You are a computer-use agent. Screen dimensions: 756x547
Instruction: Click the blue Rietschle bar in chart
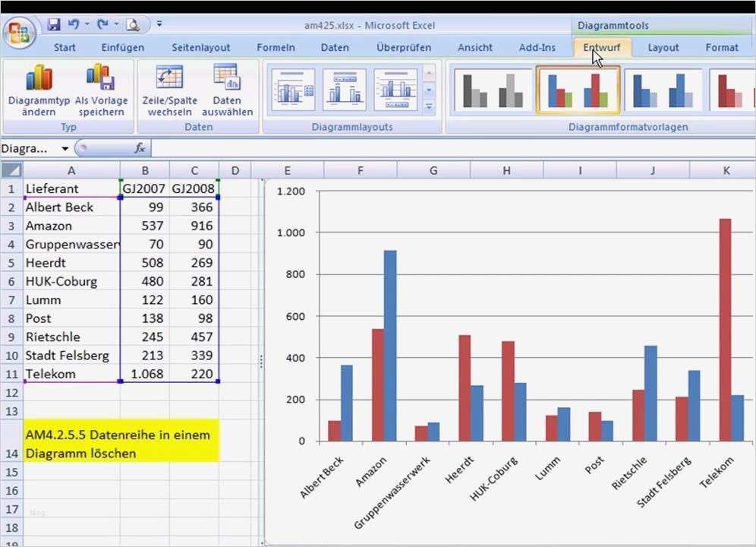tap(650, 393)
